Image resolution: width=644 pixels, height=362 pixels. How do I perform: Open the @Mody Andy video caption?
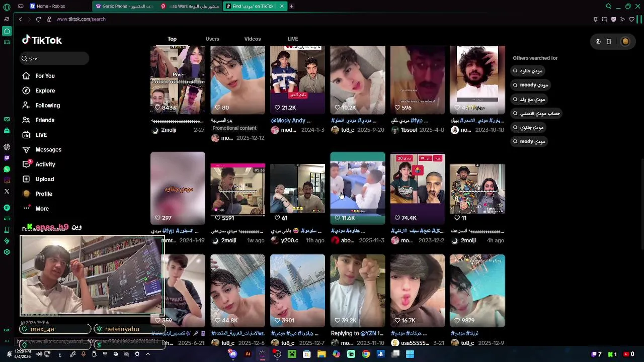291,121
